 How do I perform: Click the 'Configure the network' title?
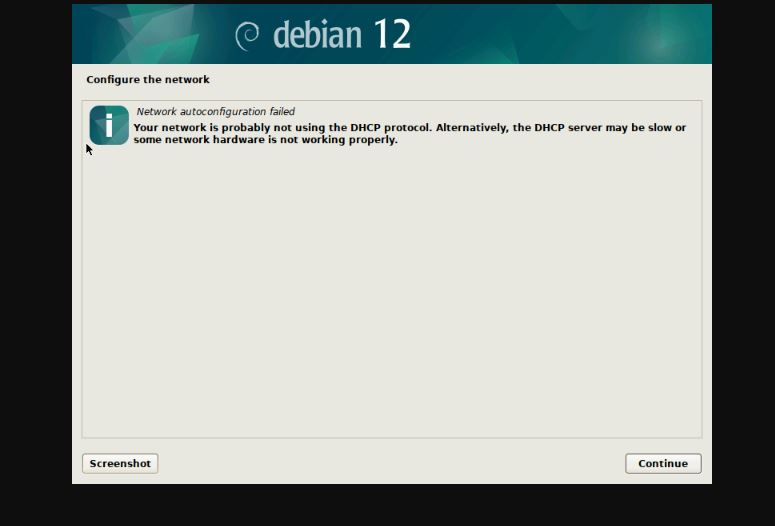148,80
